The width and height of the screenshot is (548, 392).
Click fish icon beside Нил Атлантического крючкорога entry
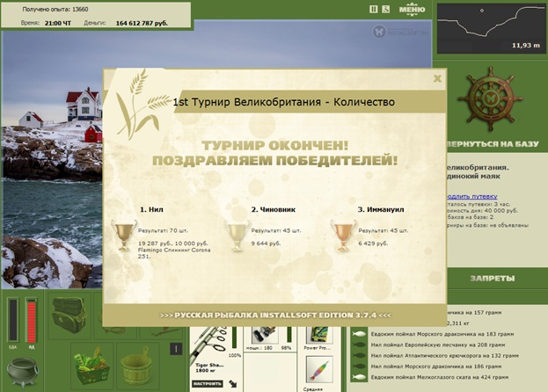point(359,356)
